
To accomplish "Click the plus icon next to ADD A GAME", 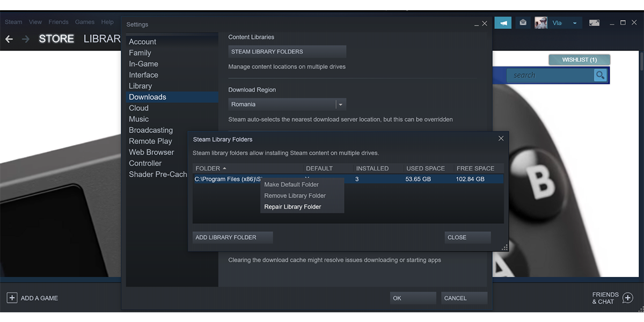I will pyautogui.click(x=12, y=297).
